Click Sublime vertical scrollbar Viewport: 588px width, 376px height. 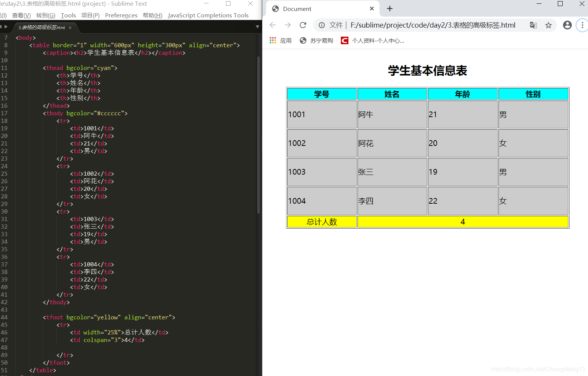click(x=259, y=135)
